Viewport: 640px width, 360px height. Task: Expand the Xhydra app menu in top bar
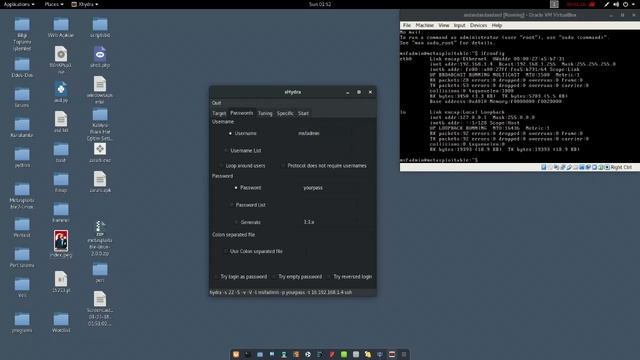click(85, 4)
